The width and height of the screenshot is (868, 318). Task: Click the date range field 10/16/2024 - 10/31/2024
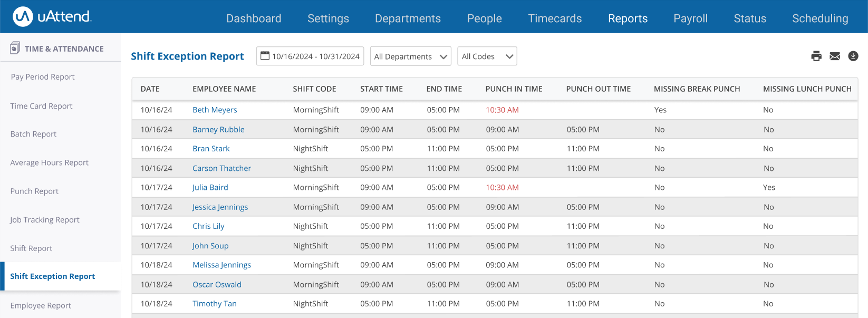[310, 56]
